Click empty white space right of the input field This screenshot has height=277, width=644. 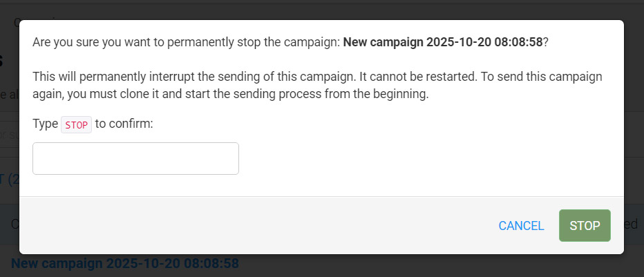(x=428, y=159)
